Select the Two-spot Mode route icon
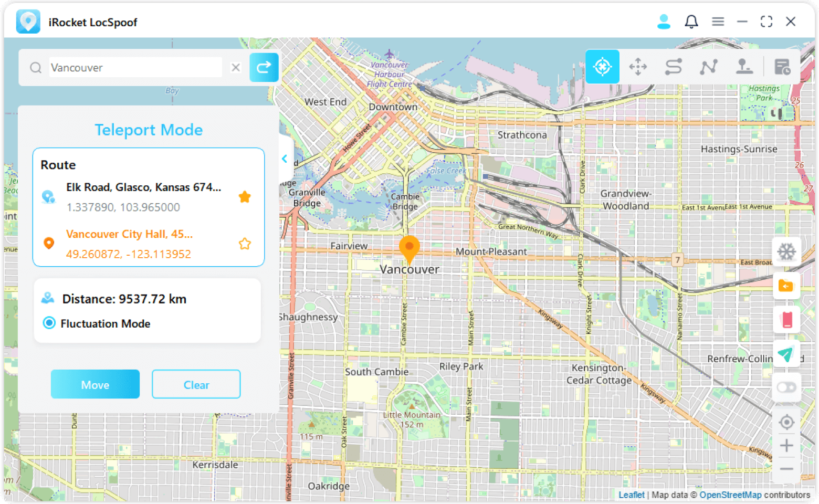Screen dimensions: 819x504 coord(674,67)
